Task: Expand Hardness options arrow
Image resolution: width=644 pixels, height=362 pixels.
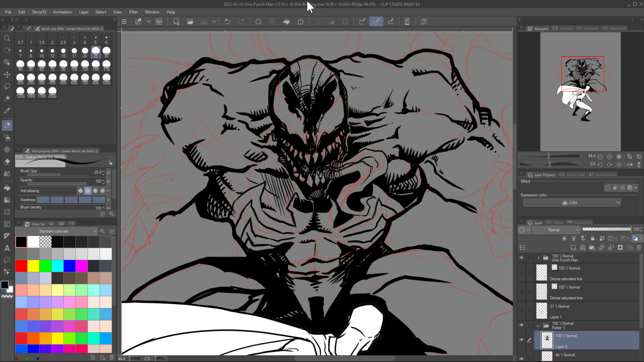Action: point(108,200)
